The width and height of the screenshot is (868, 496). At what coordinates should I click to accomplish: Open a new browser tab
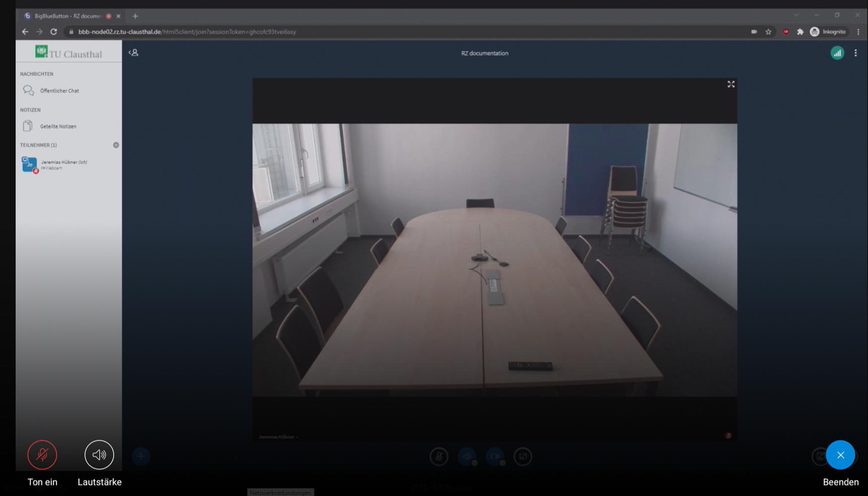coord(135,16)
